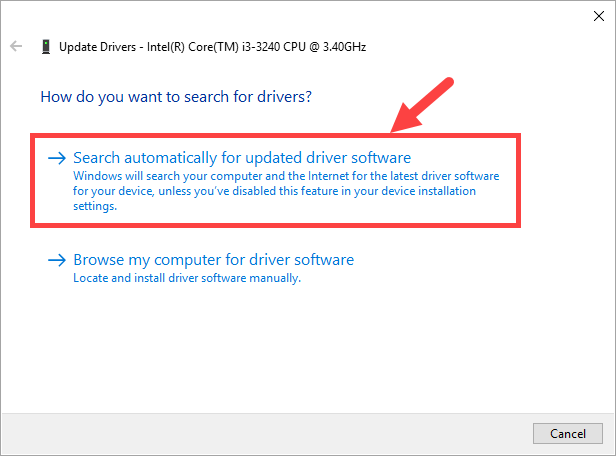Click the arrow icon beside Browse my computer
The height and width of the screenshot is (456, 616).
tap(57, 260)
